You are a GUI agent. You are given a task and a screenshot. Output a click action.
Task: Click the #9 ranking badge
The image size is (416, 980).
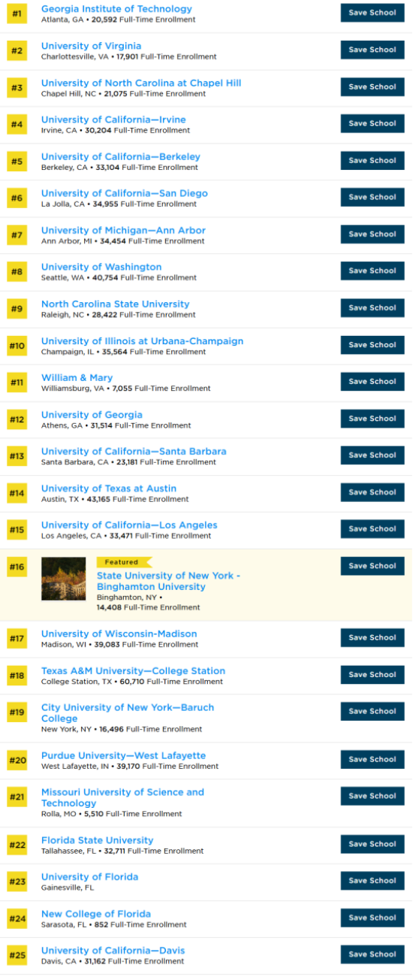pyautogui.click(x=17, y=308)
